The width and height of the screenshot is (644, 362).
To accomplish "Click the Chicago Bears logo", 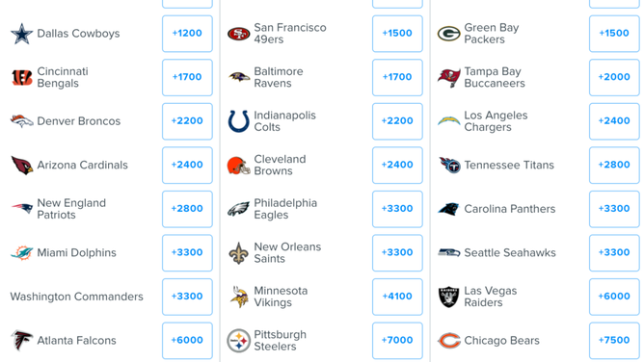I will click(449, 341).
